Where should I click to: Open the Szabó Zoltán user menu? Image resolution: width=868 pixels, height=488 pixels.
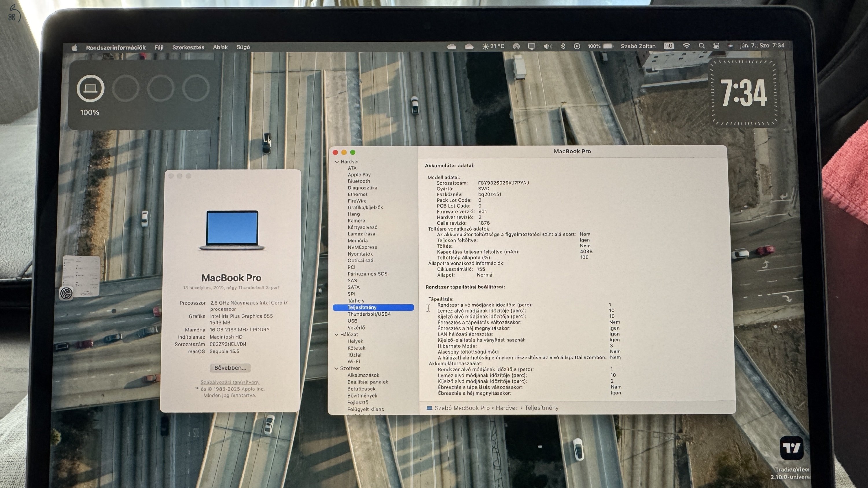[x=638, y=46]
